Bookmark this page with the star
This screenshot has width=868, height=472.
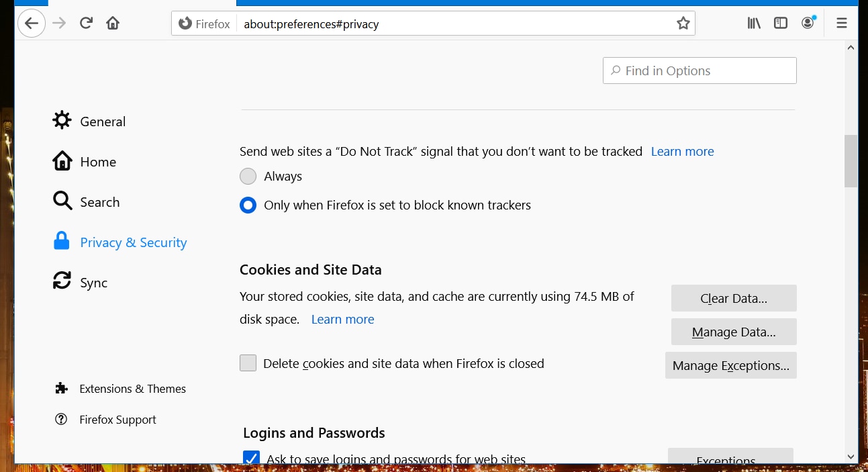pyautogui.click(x=683, y=23)
